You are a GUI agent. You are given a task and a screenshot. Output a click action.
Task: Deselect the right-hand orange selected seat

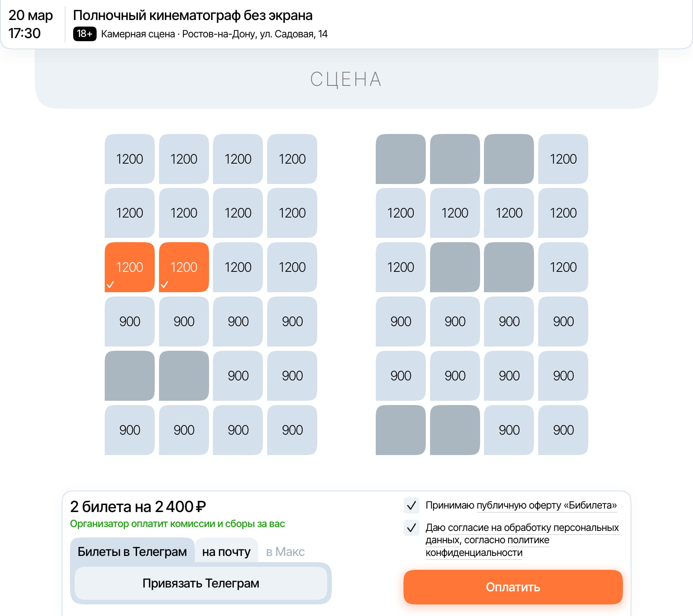184,267
